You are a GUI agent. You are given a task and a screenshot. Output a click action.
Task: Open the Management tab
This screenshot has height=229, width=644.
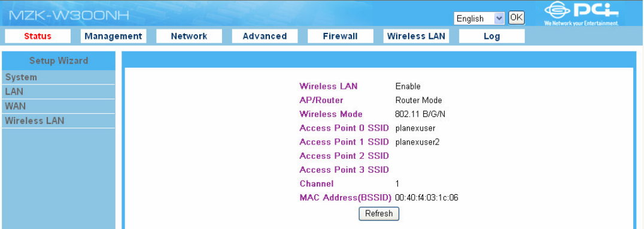(x=113, y=36)
